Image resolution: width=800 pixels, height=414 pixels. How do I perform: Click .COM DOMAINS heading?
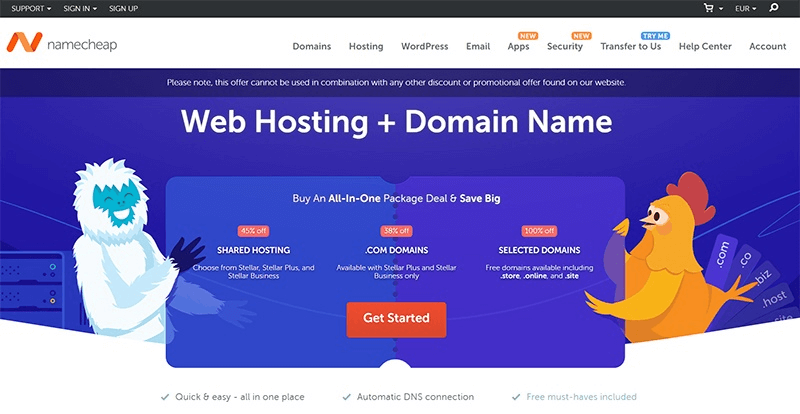396,250
